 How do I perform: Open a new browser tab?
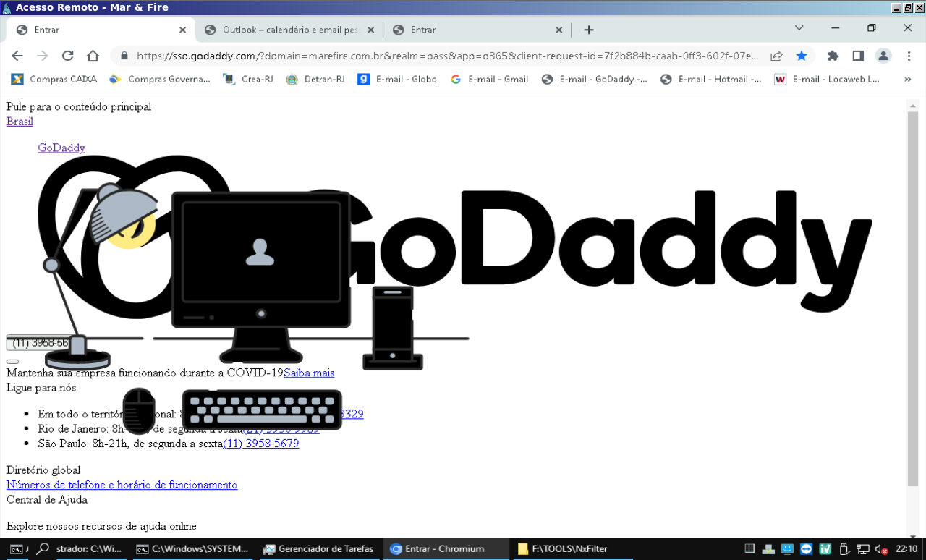[589, 30]
